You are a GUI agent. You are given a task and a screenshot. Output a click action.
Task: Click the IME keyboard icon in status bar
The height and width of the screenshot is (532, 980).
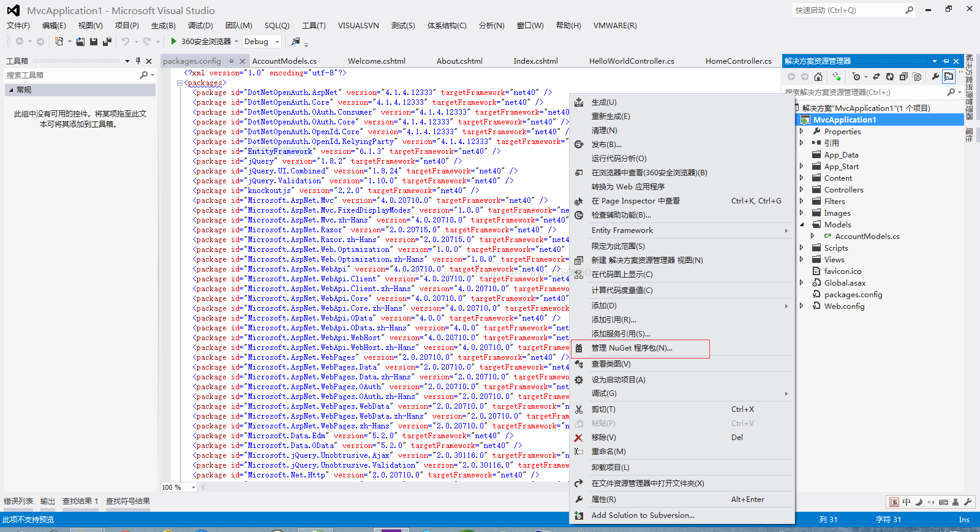click(943, 502)
